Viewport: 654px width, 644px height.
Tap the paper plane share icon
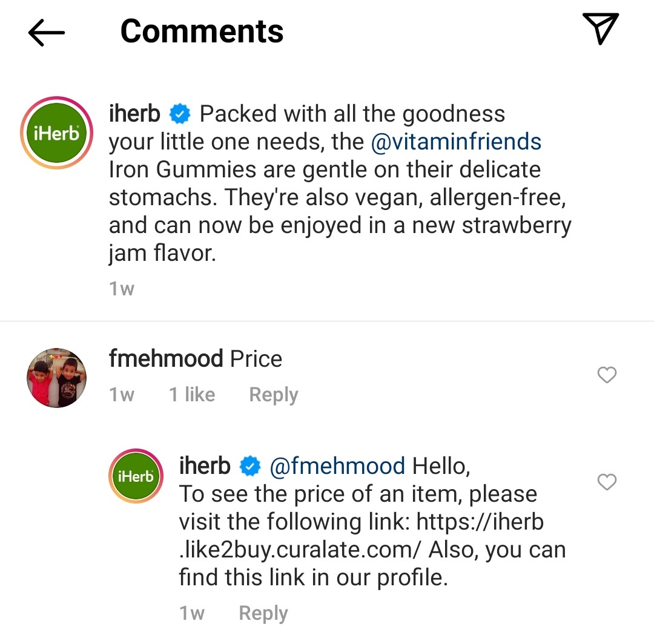coord(600,28)
